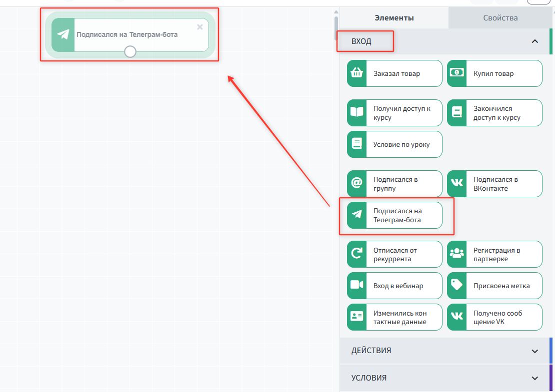This screenshot has width=555, height=392.
Task: Expand the ДЕЙСТВИЯ section
Action: pos(534,351)
